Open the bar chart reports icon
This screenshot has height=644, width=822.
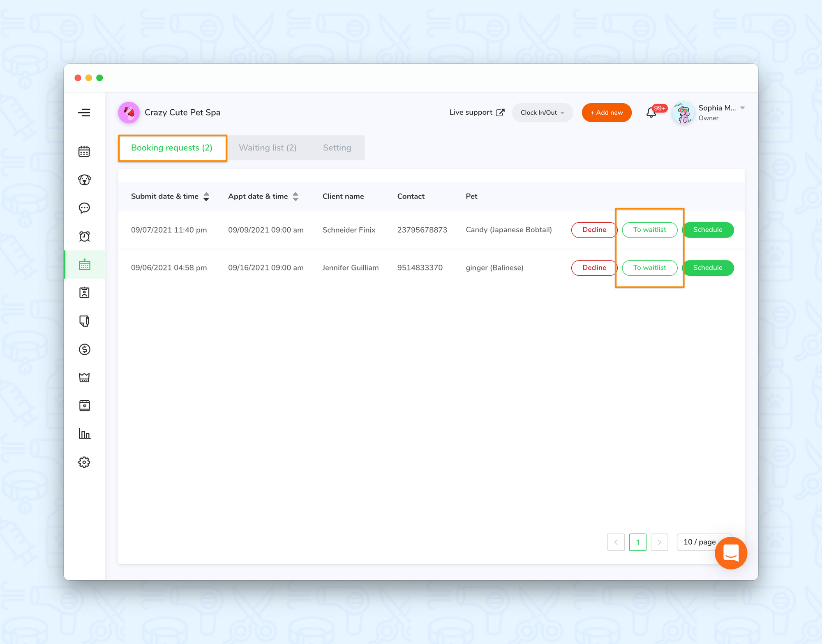(x=84, y=434)
